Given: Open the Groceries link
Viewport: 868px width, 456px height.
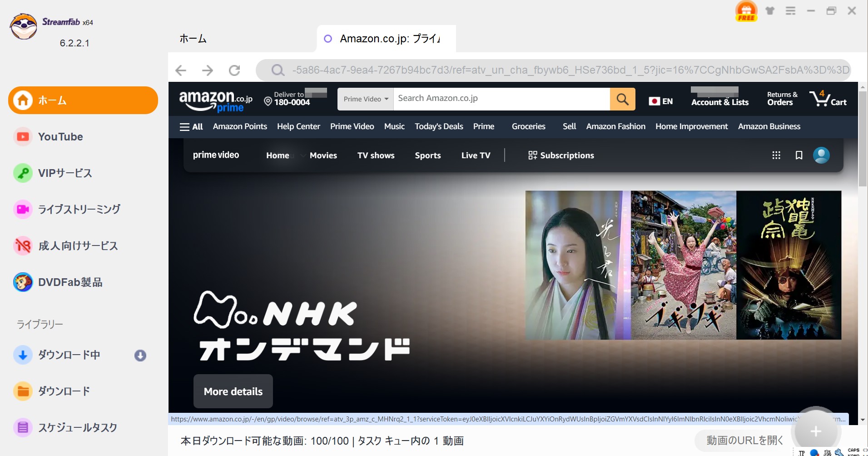Looking at the screenshot, I should point(528,127).
